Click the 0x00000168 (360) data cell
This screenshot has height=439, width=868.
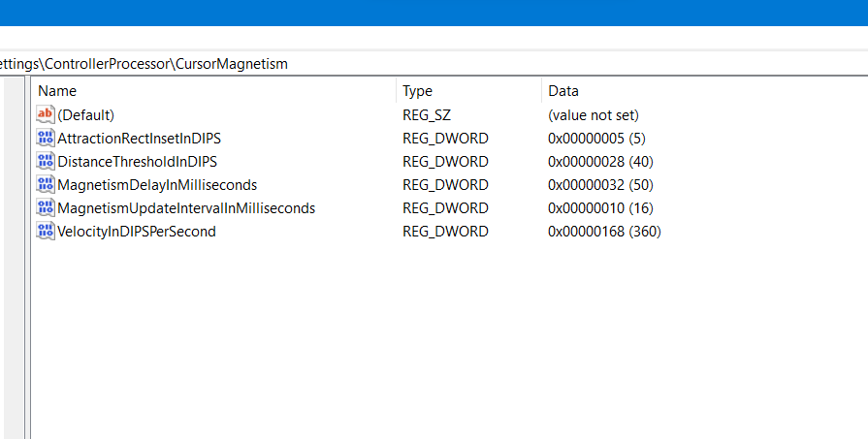[x=604, y=232]
